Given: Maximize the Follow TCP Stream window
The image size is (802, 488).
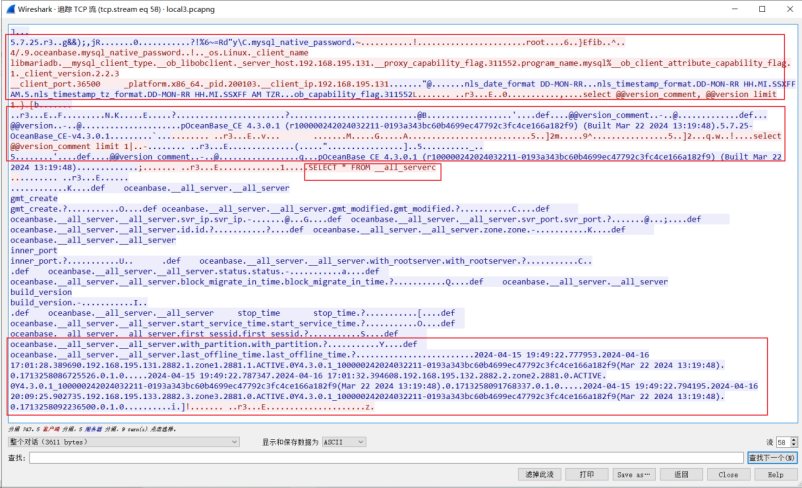Looking at the screenshot, I should [762, 9].
